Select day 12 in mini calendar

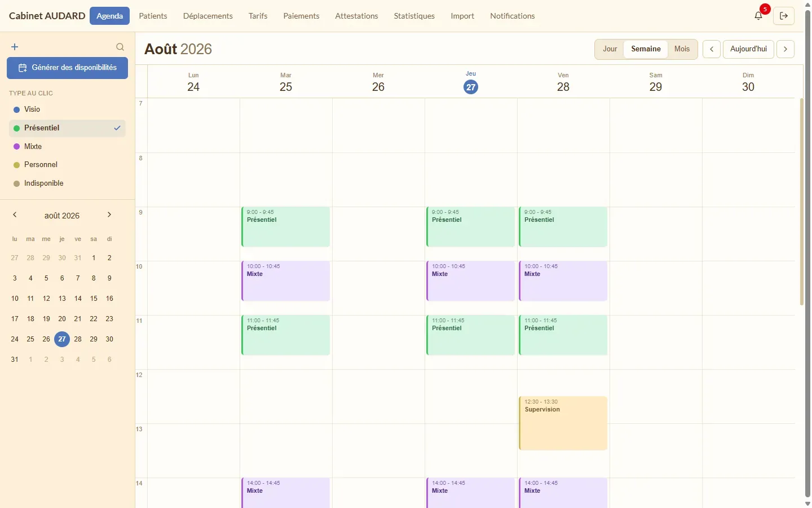(x=46, y=299)
